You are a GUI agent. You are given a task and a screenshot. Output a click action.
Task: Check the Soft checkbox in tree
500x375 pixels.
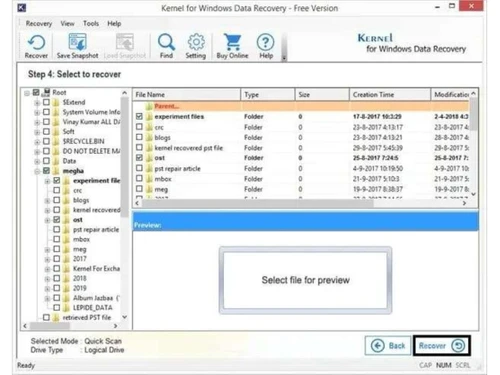point(46,131)
